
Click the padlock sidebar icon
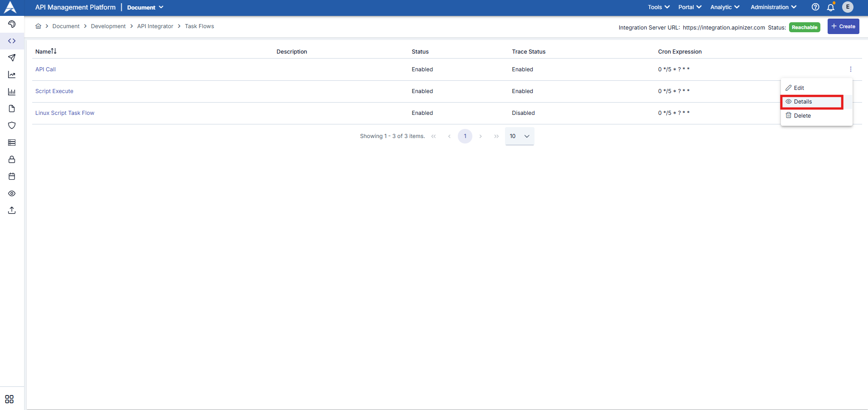12,159
